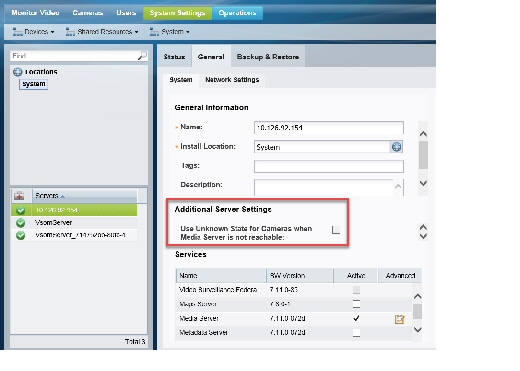Click up arrow beside Additional Server Settings
The width and height of the screenshot is (520, 371).
[423, 227]
